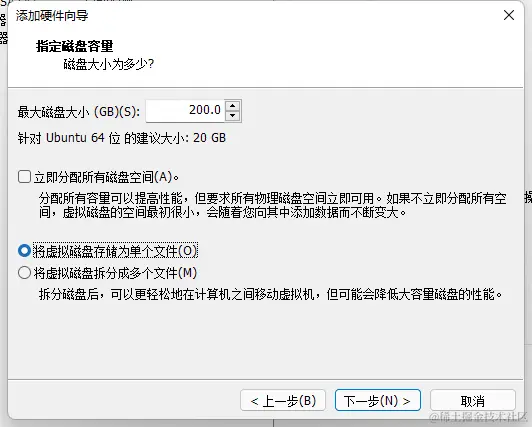This screenshot has width=532, height=427.
Task: Cancel the wizard with the 取消 button
Action: pyautogui.click(x=473, y=401)
